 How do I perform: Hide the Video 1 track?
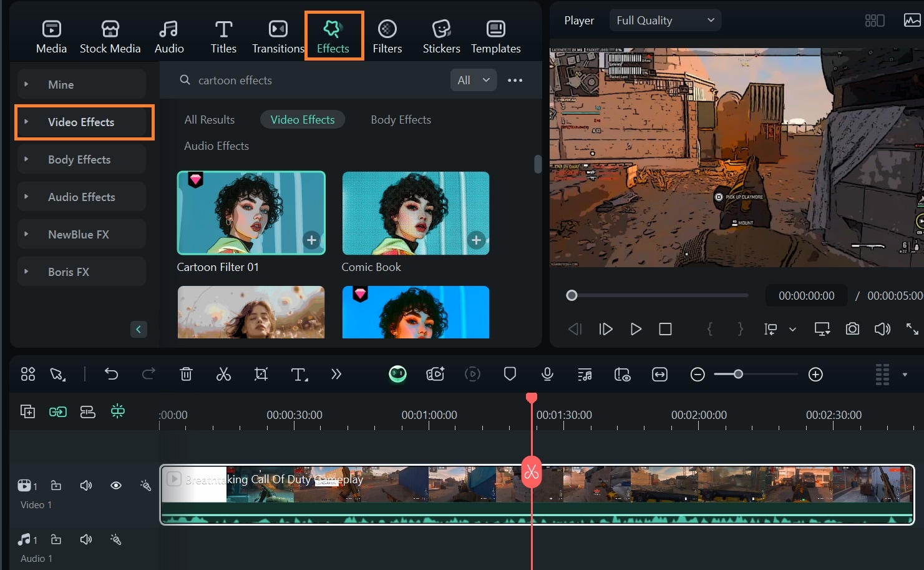[x=116, y=485]
